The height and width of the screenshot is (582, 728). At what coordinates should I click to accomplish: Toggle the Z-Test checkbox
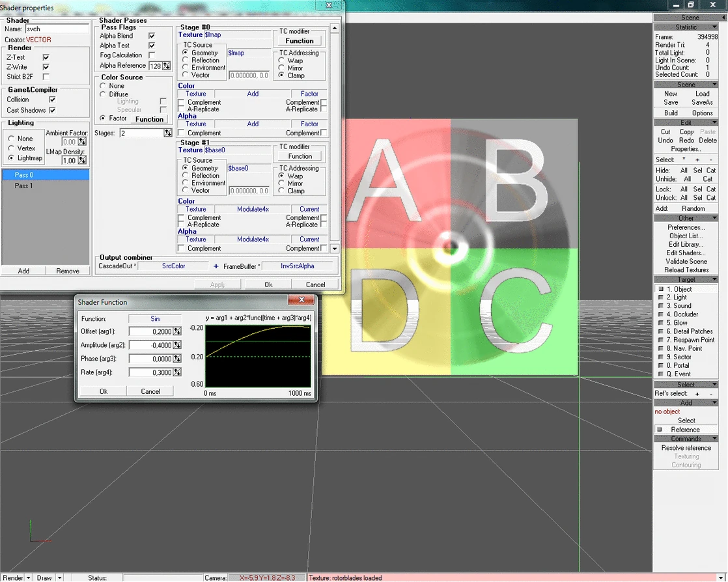tap(46, 57)
